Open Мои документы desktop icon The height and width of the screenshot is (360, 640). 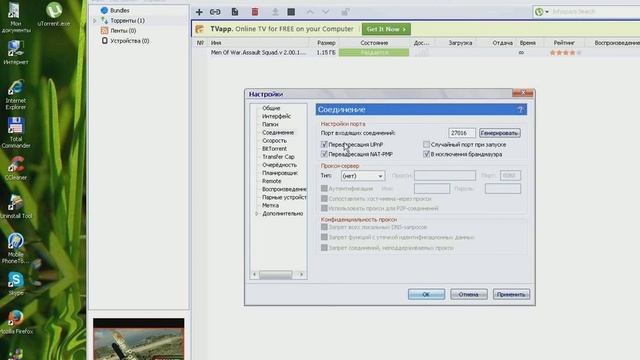tap(16, 18)
